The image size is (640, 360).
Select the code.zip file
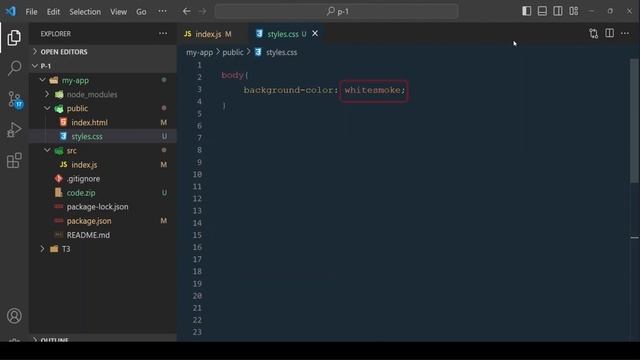pyautogui.click(x=103, y=193)
